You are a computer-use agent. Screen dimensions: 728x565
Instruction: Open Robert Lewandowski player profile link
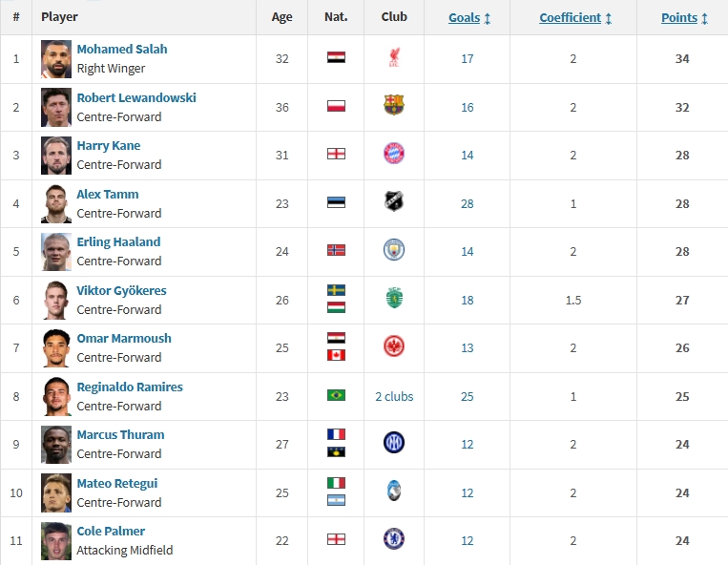point(136,97)
